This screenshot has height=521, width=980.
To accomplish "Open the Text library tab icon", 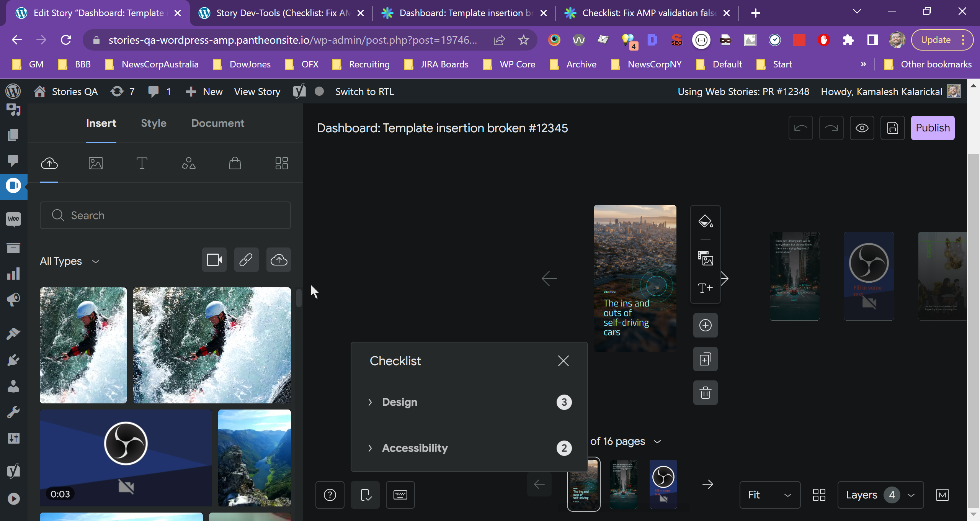I will tap(142, 164).
